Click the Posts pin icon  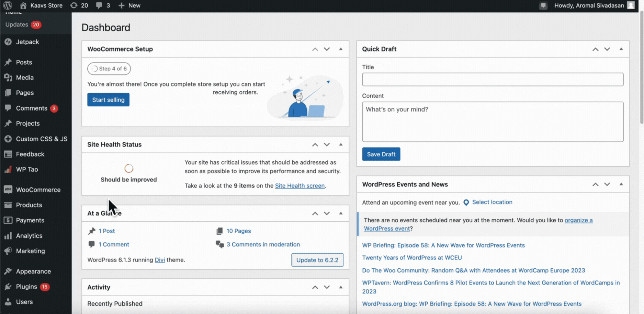[8, 62]
